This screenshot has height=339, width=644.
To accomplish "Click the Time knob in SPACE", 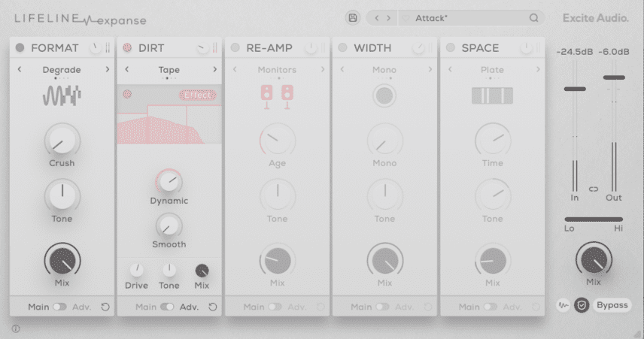I will tap(493, 141).
